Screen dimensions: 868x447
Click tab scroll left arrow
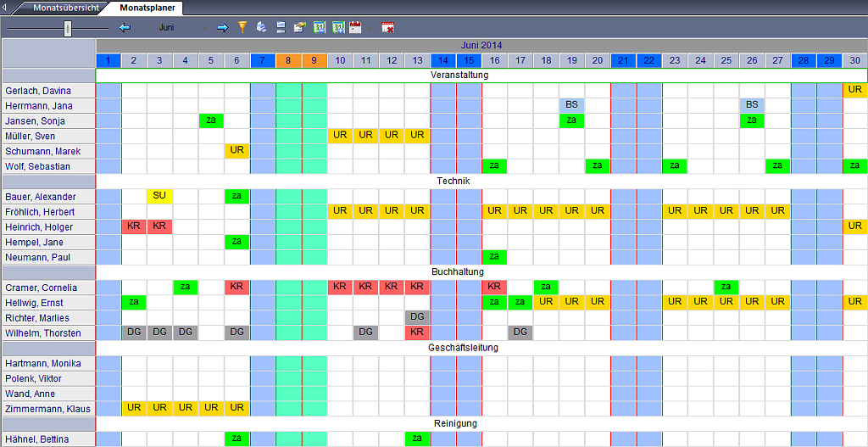[6, 8]
